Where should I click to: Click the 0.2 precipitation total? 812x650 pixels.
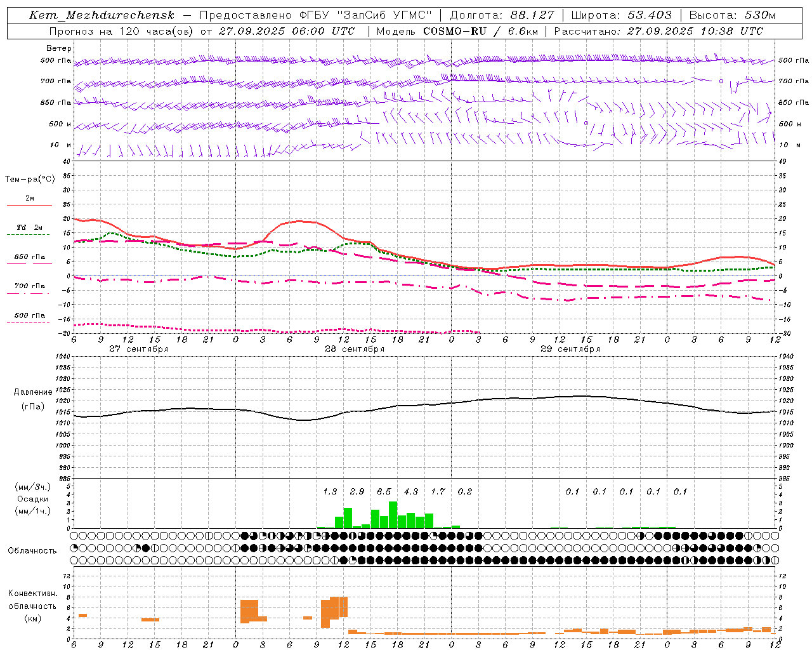pyautogui.click(x=465, y=492)
